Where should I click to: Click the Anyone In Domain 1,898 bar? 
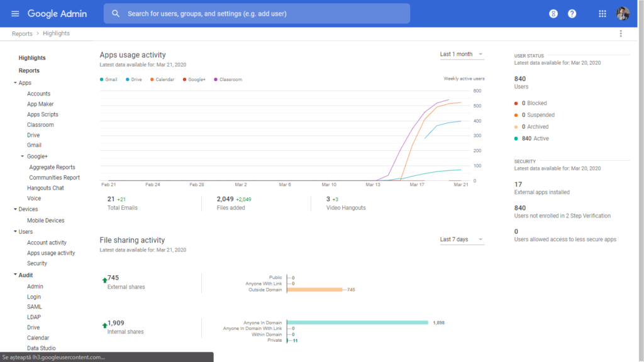358,322
